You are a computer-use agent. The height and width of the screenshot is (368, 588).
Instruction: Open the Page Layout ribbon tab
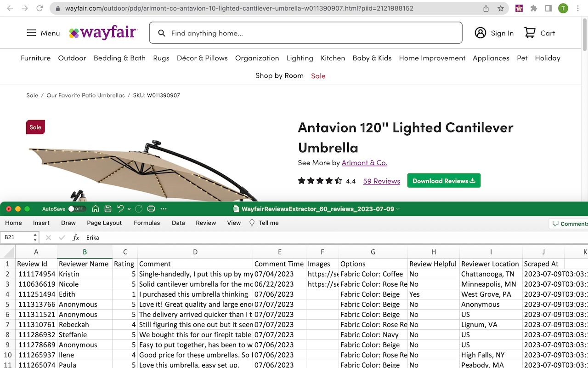pos(104,223)
